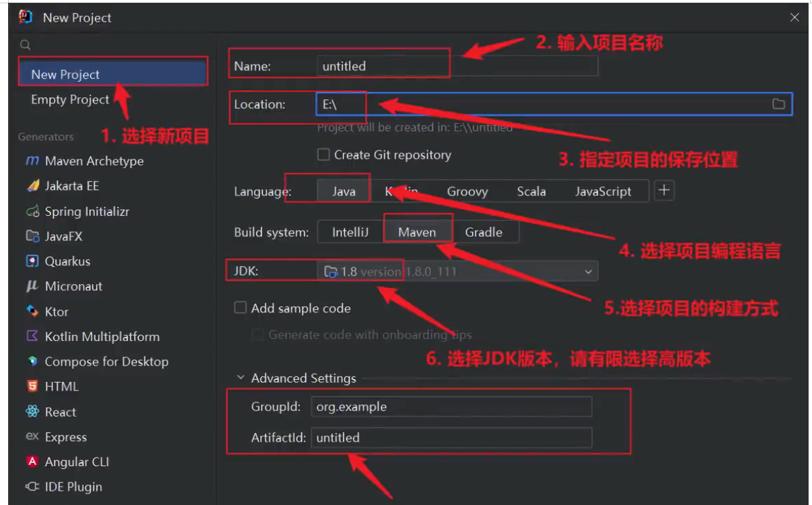The height and width of the screenshot is (505, 812).
Task: Click the project Name field
Action: [457, 66]
